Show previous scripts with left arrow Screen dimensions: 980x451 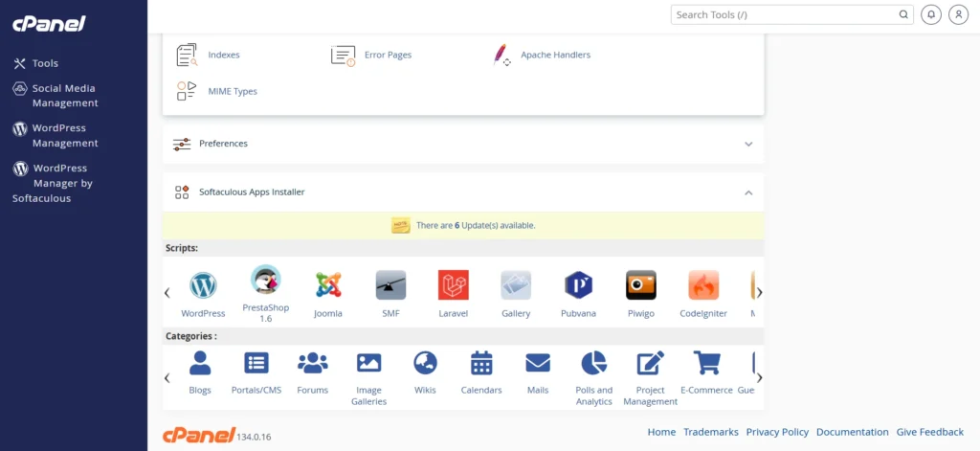[167, 292]
